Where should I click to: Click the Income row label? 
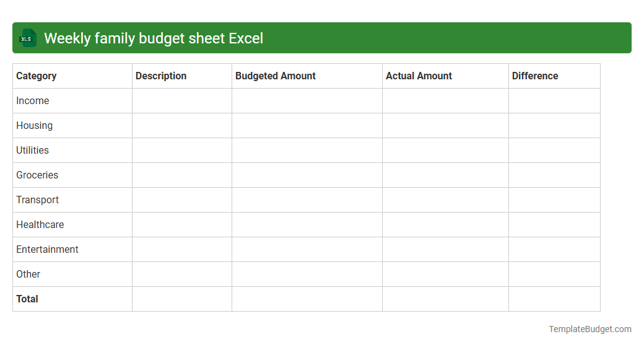[33, 101]
